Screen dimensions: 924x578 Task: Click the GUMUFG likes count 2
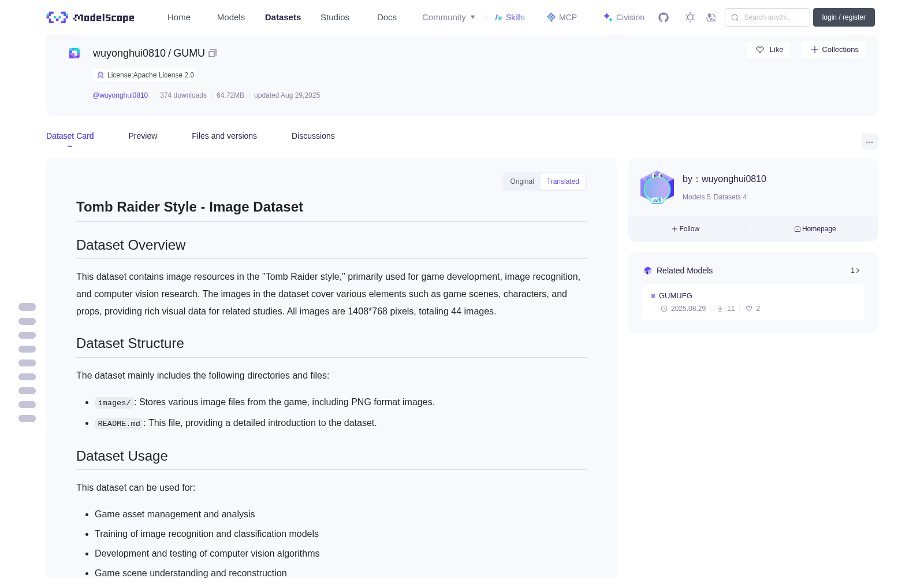point(753,309)
